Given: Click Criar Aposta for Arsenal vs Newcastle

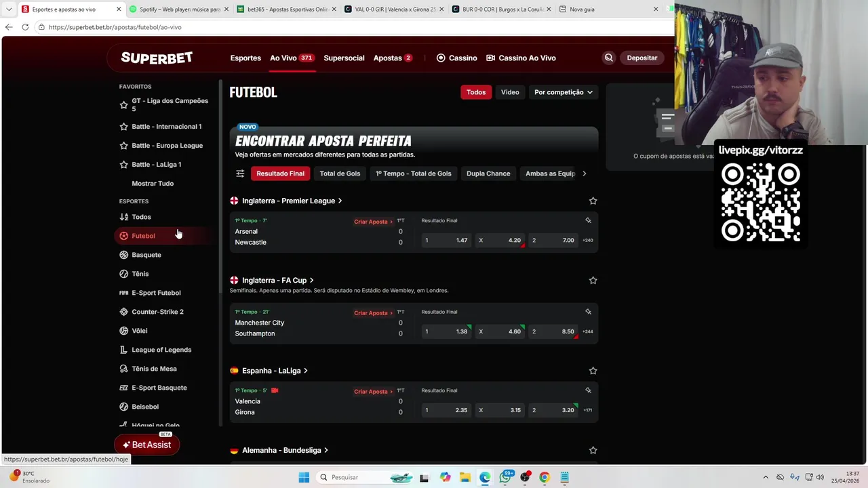Looking at the screenshot, I should click(373, 222).
